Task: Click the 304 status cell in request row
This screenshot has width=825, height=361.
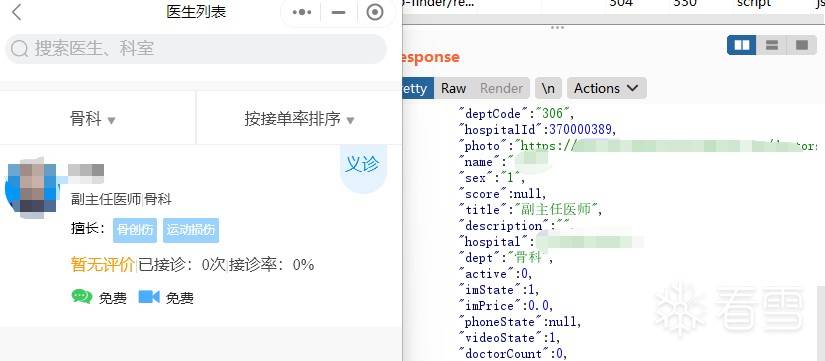Action: click(621, 3)
